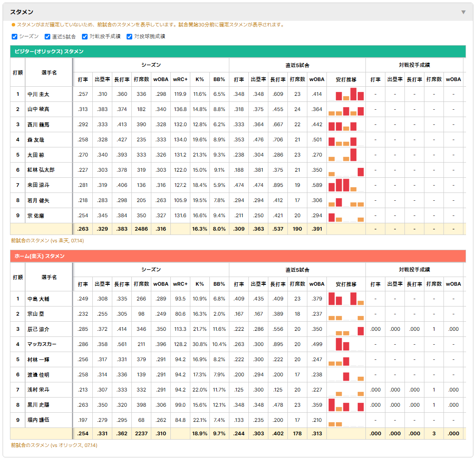Click the K% column header in the Rakuten table
Viewport: 476px width, 460px height.
tap(200, 284)
